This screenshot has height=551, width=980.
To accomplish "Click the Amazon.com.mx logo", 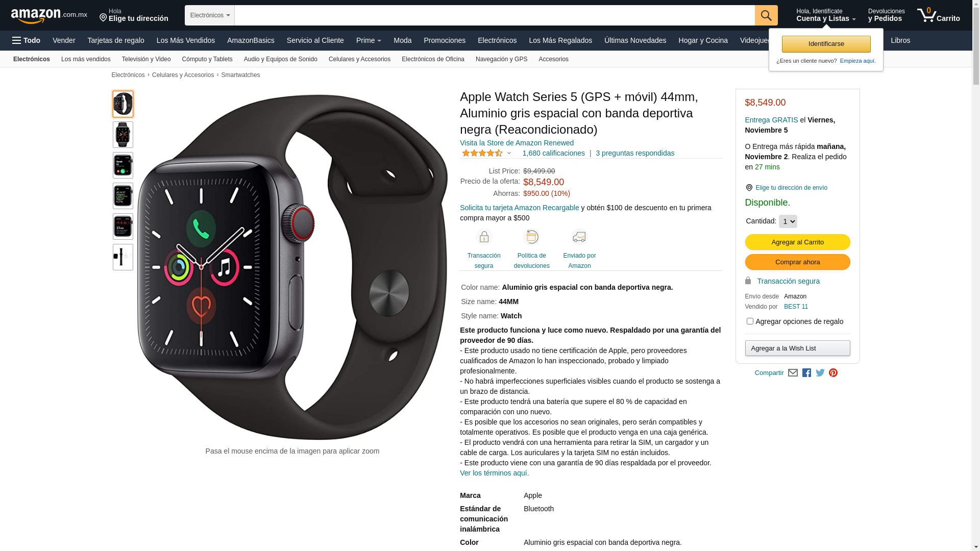I will click(x=49, y=16).
